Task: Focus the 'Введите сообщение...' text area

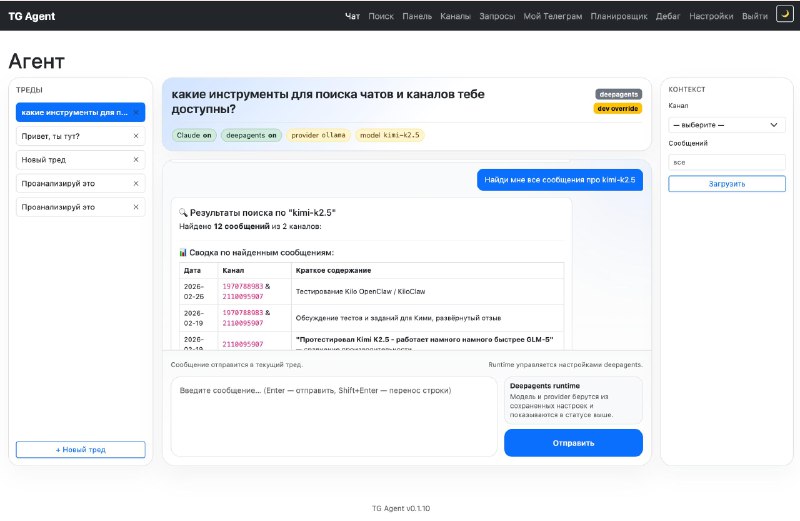Action: pos(334,416)
